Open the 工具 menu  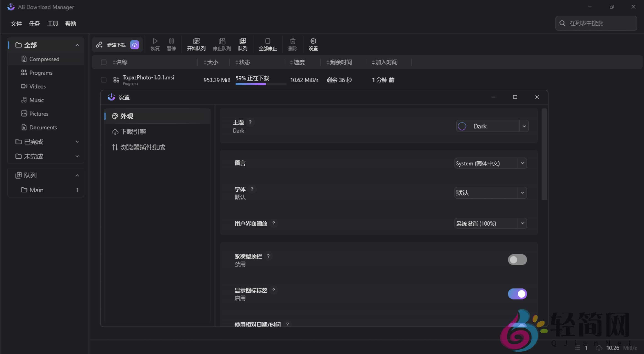coord(53,23)
